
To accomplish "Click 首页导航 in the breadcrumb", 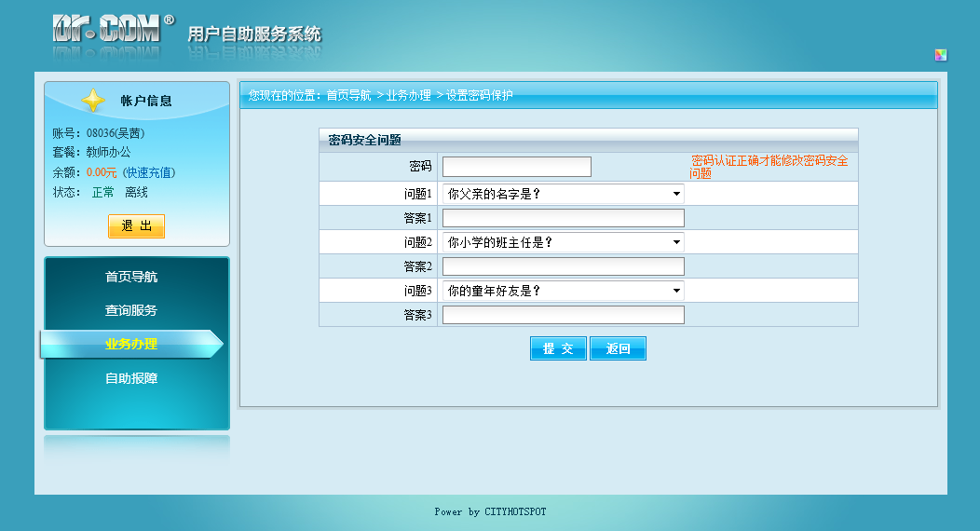I will (x=348, y=95).
